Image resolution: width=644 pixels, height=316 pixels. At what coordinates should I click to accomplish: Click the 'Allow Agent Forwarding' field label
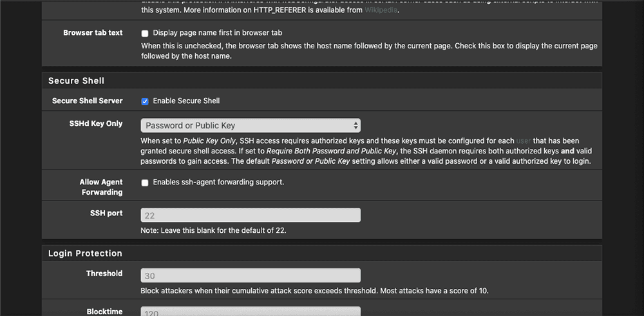tap(101, 187)
